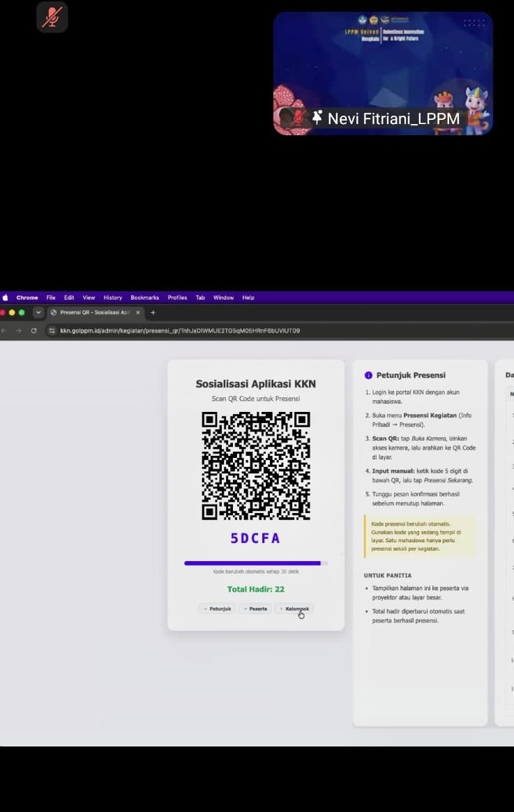Click the Input manual instruction step
Viewport: 514px width, 812px height.
coord(422,476)
